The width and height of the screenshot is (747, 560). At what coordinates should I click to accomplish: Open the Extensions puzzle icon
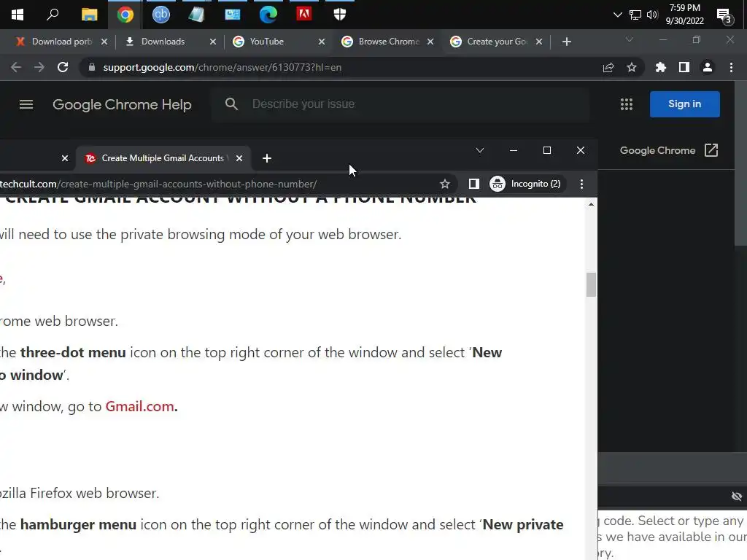tap(661, 67)
